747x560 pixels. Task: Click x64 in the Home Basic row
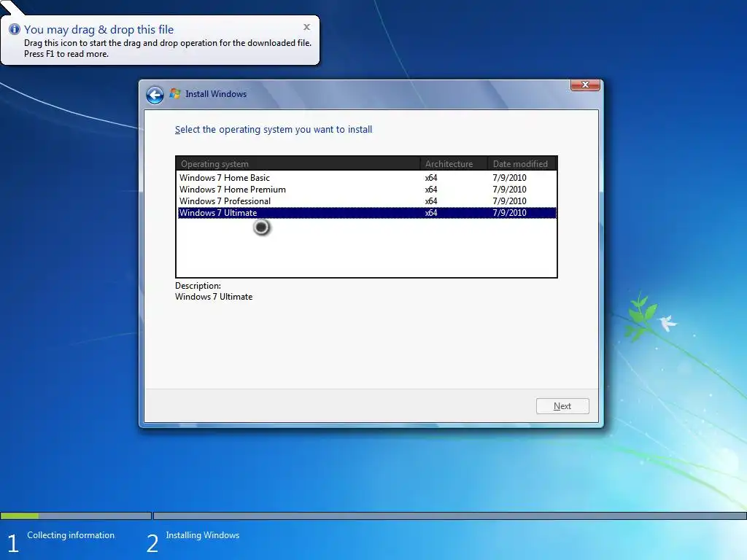pyautogui.click(x=431, y=178)
